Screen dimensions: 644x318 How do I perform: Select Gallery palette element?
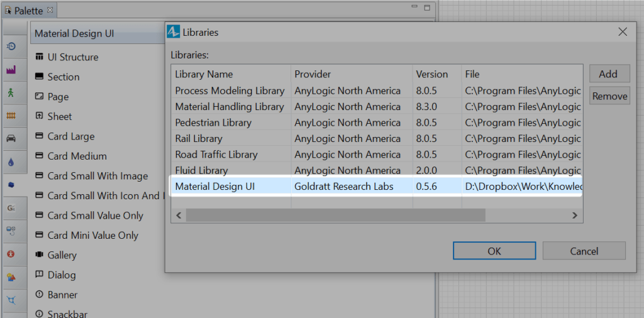[56, 255]
